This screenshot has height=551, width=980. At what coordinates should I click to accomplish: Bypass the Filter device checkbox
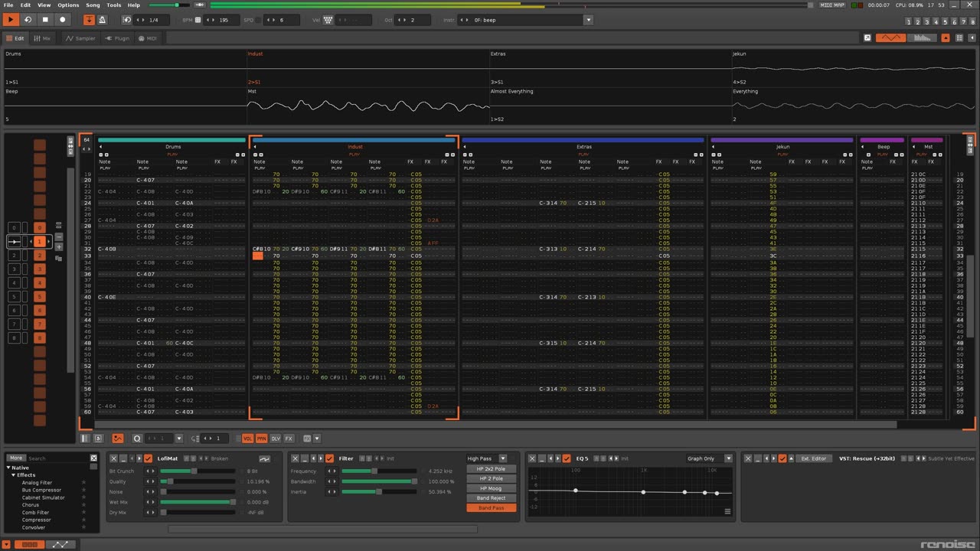330,458
